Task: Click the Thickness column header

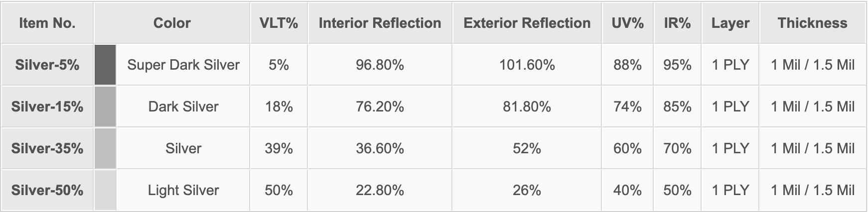Action: click(812, 23)
